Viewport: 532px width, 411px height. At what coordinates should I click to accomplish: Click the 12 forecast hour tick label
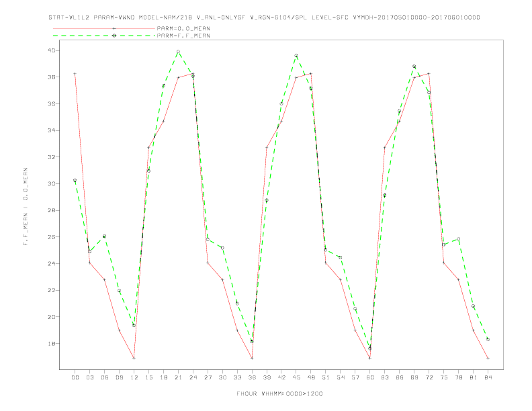tap(134, 377)
